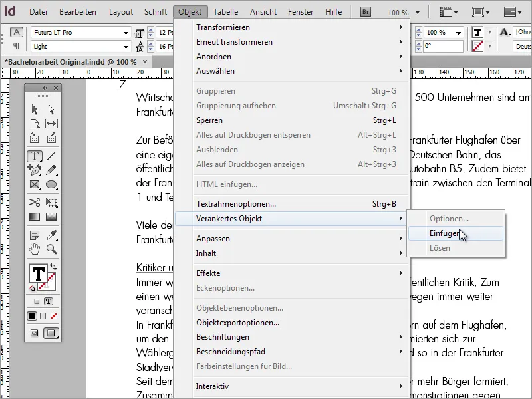This screenshot has width=532, height=399.
Task: Choose Objektexportoptionen... menu entry
Action: (300, 323)
